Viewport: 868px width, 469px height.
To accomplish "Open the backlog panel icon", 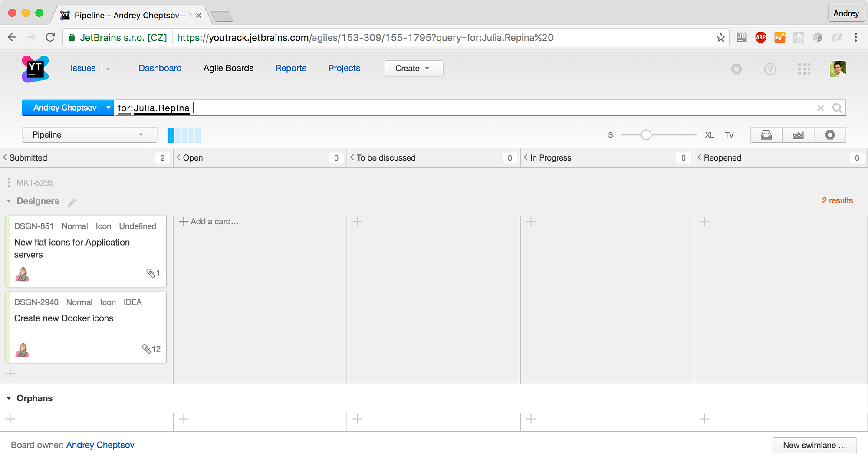I will [x=766, y=135].
